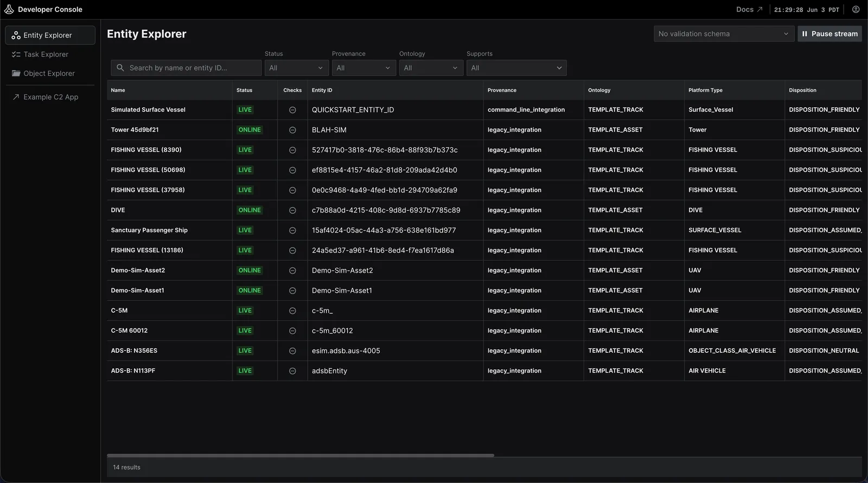Screen dimensions: 868x483
Task: Open checks icon for FISHING VESSEL (13186)
Action: click(292, 250)
